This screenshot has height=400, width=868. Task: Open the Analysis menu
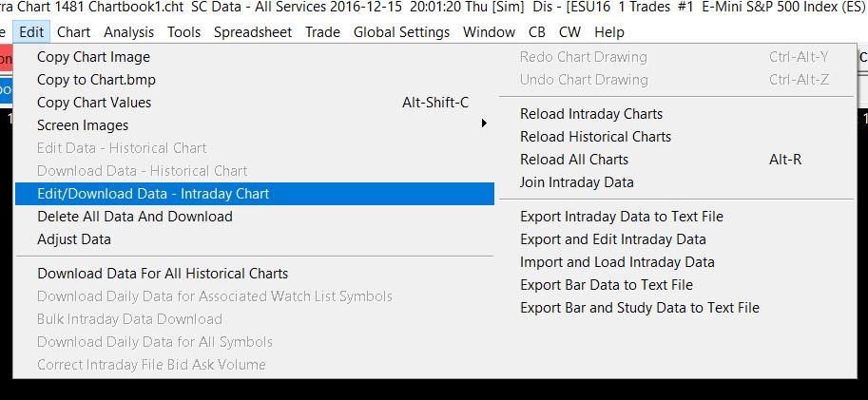pos(128,32)
